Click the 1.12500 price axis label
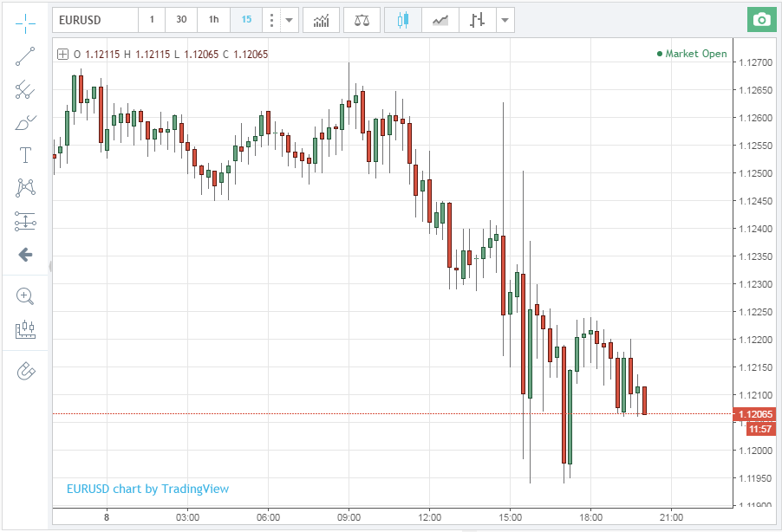 pyautogui.click(x=756, y=173)
